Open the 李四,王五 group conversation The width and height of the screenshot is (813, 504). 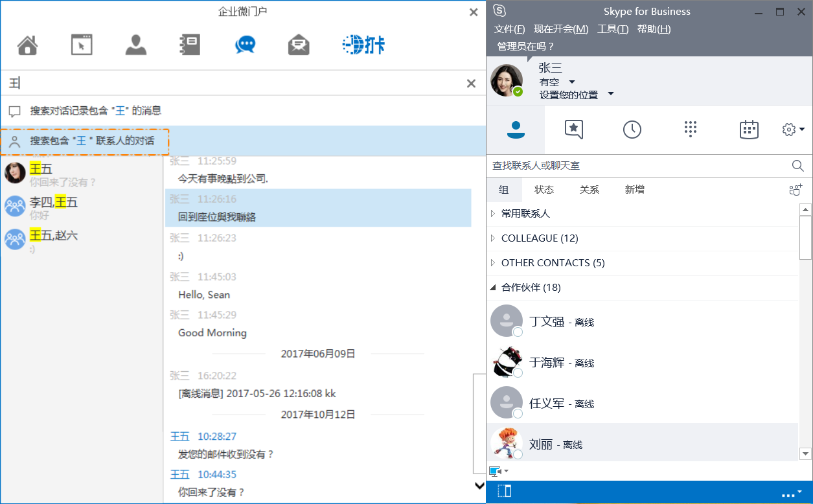click(82, 207)
